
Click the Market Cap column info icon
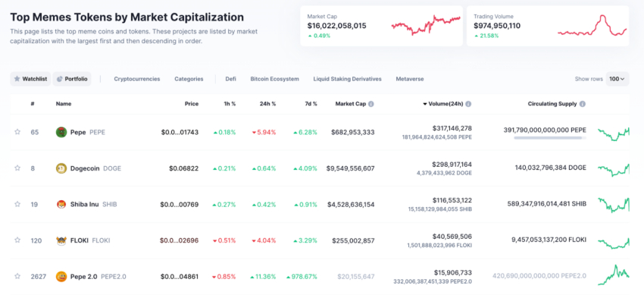371,104
